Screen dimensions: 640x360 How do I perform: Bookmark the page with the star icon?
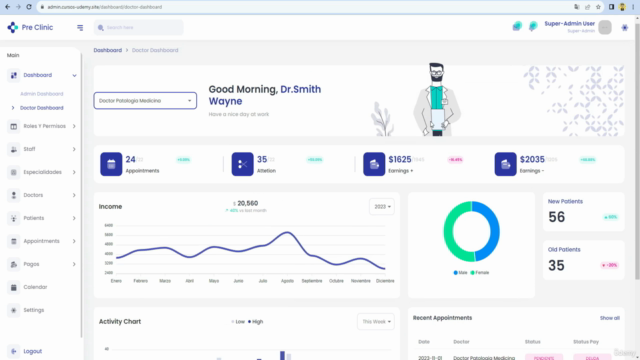(x=598, y=7)
